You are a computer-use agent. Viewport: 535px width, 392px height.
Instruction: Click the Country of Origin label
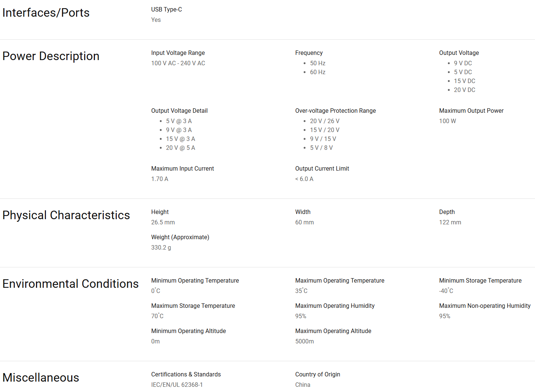pos(317,374)
